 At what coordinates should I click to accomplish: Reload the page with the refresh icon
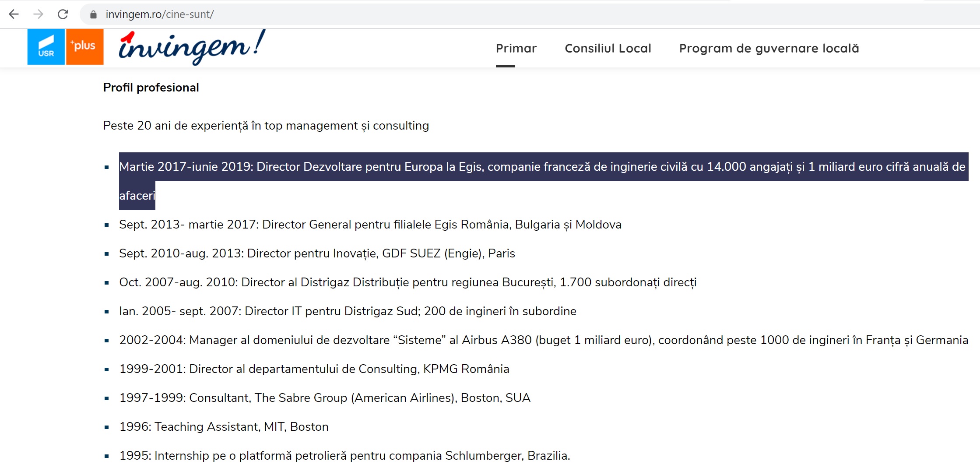pyautogui.click(x=63, y=14)
